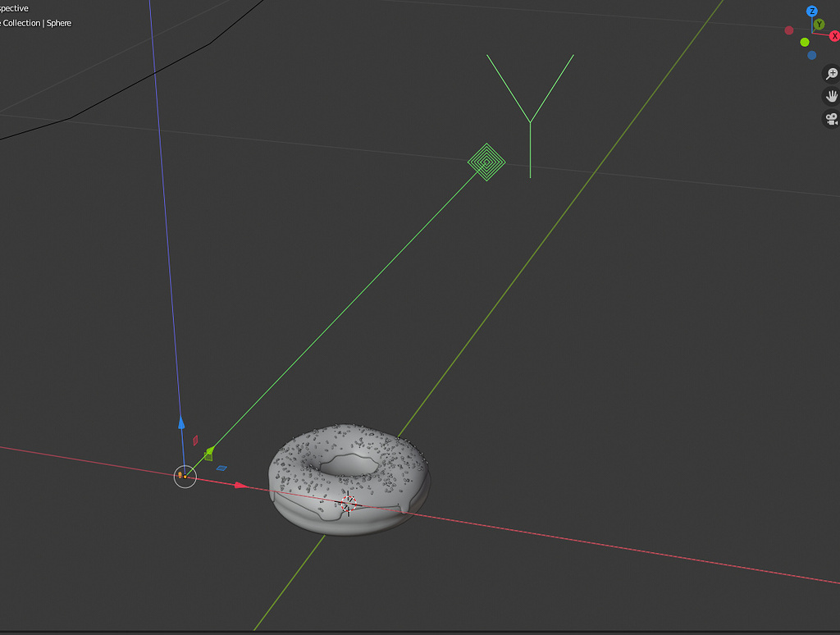Click the red X move arrow of transform gizmo
Screen dimensions: 840x635
point(242,486)
